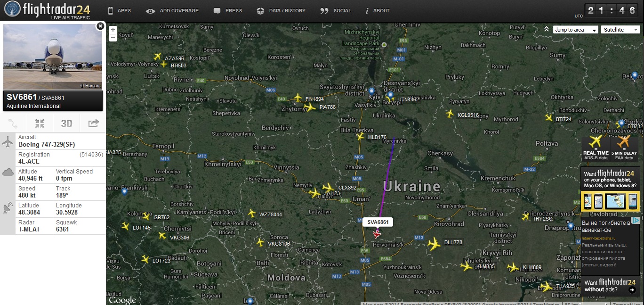The width and height of the screenshot is (644, 305).
Task: Select the DLH778 aircraft on map
Action: (434, 244)
